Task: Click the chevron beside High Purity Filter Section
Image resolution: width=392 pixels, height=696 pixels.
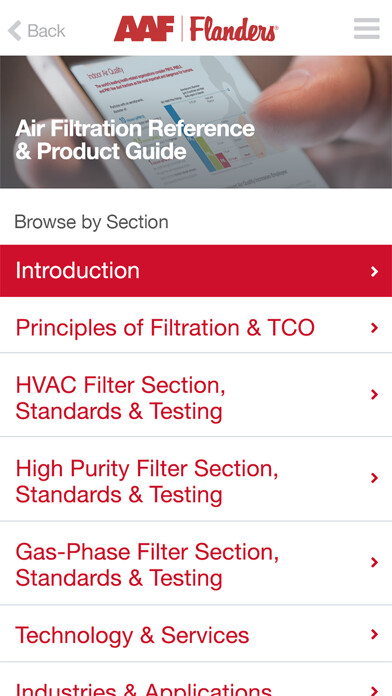Action: [375, 478]
